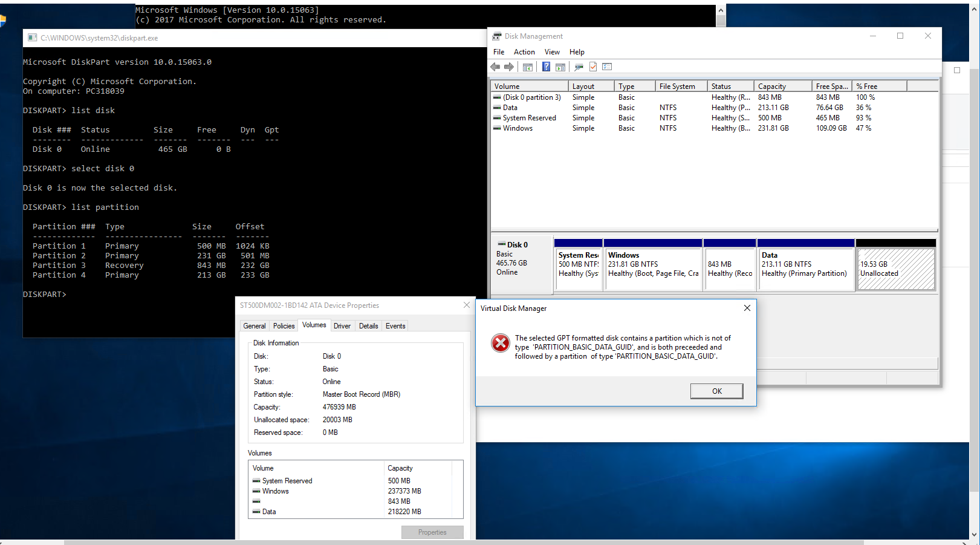This screenshot has height=545, width=980.
Task: Open the Action menu
Action: coord(524,52)
